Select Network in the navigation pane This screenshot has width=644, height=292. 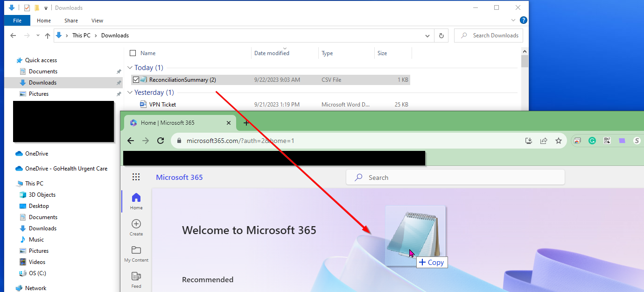[36, 288]
